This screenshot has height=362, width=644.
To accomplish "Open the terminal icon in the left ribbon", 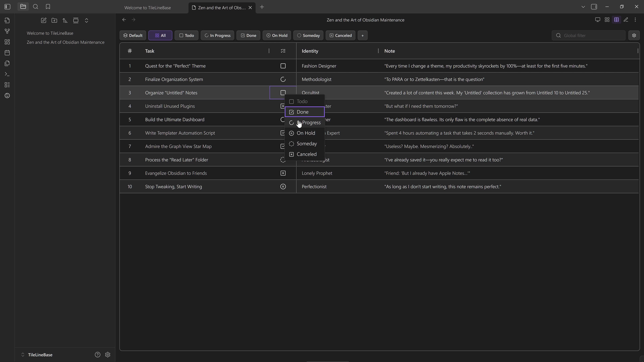I will pos(7,74).
